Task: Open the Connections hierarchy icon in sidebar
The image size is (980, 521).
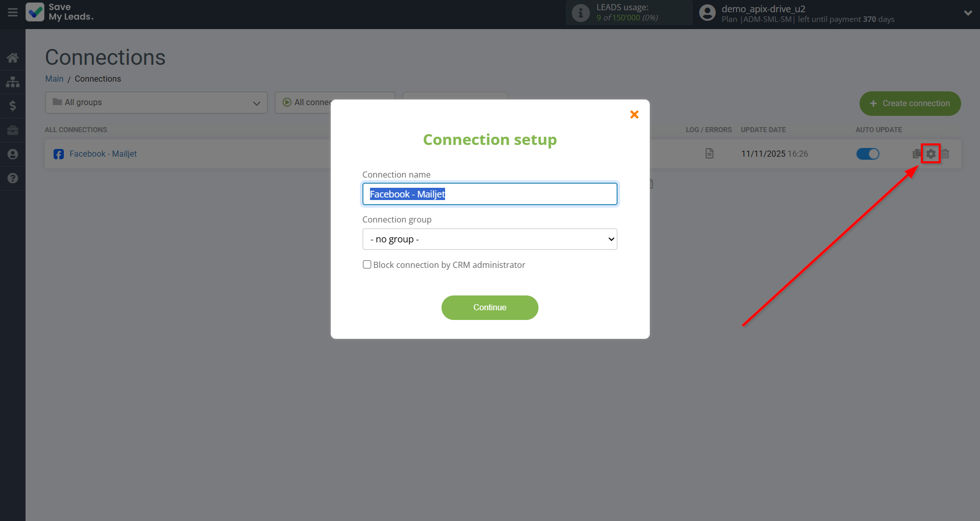Action: click(x=12, y=82)
